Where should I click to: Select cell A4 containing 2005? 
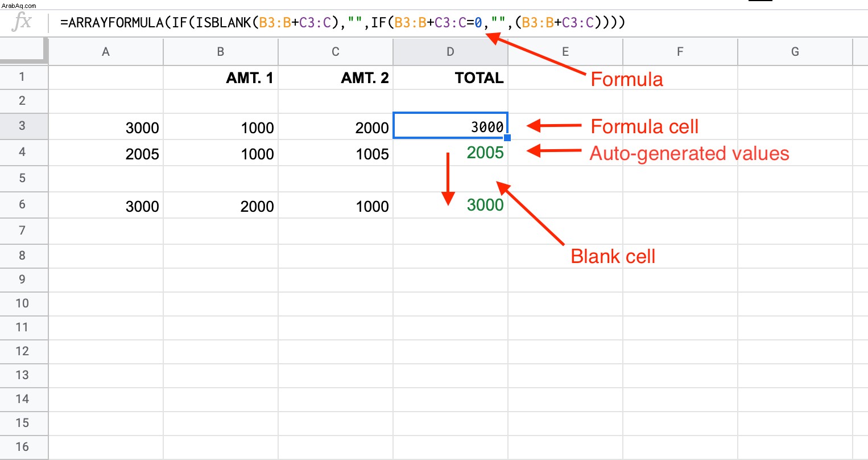[x=106, y=153]
